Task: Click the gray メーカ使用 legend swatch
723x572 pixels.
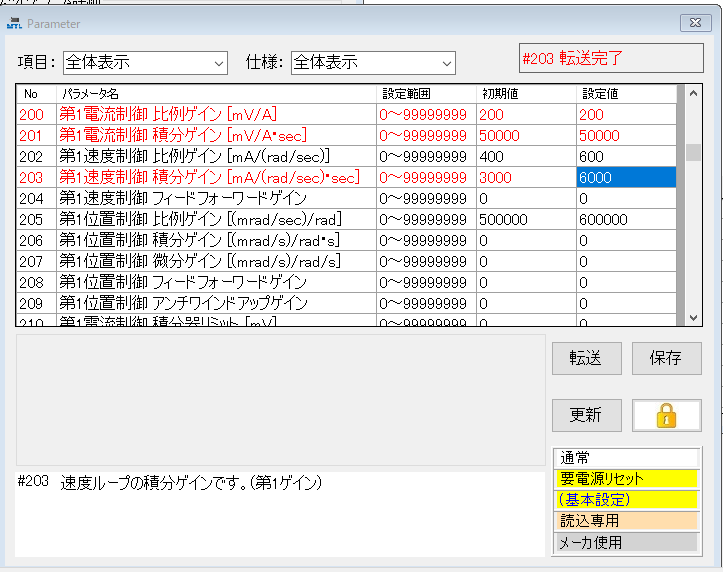Action: click(x=628, y=543)
